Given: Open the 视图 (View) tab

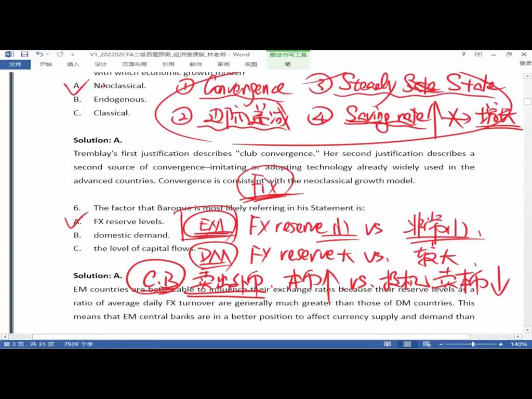Looking at the screenshot, I should coord(251,64).
